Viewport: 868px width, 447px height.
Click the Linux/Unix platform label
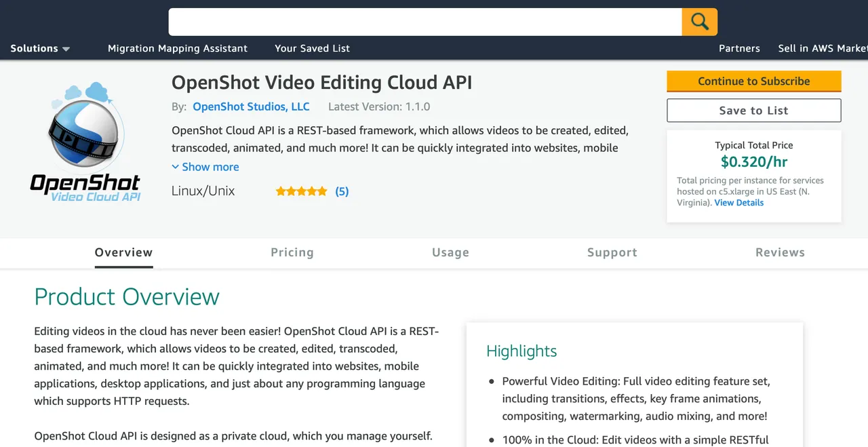(203, 191)
